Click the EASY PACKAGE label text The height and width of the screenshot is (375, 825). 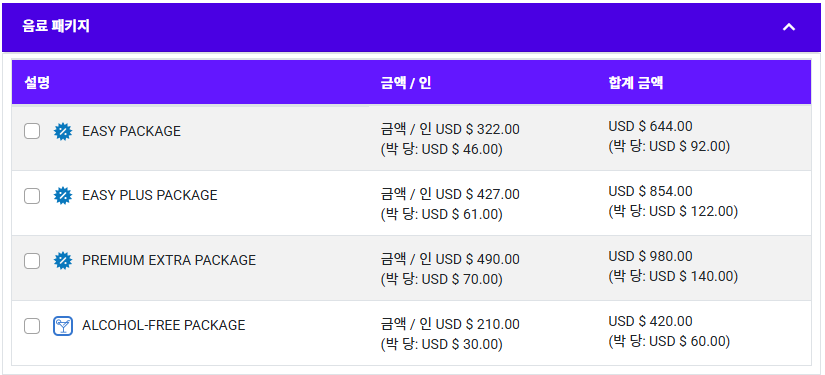131,131
